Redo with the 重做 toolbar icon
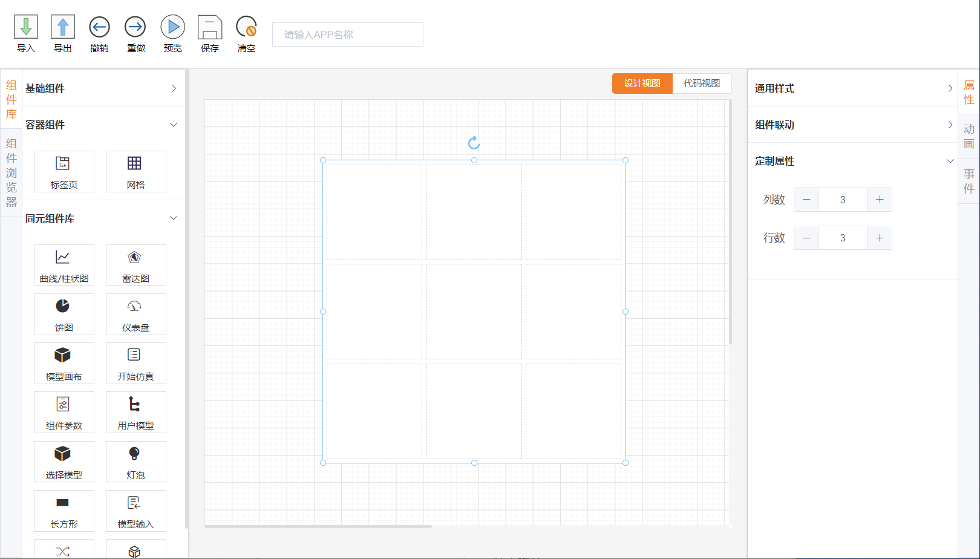 tap(136, 27)
